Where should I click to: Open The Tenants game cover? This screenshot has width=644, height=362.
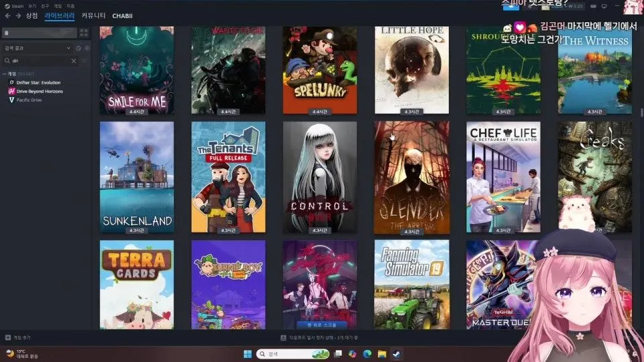(x=228, y=177)
